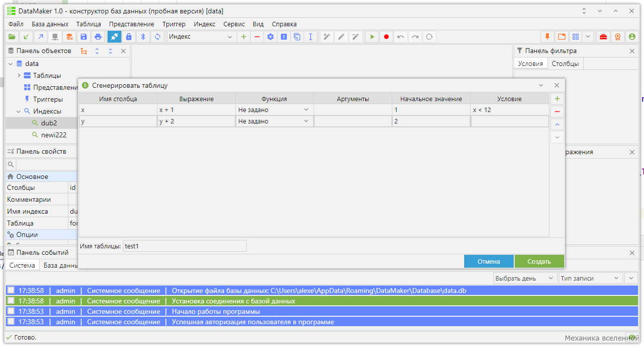Click the undo arrow toolbar icon
The image size is (644, 347).
click(x=401, y=37)
